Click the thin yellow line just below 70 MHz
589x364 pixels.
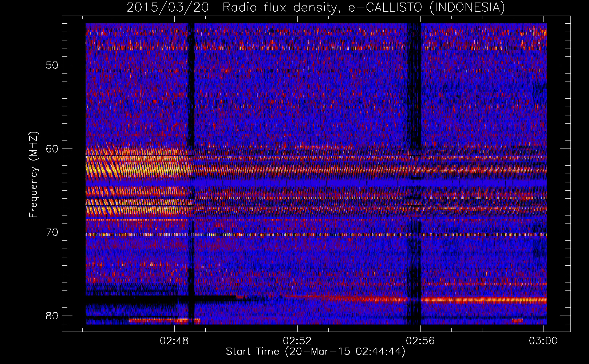tap(316, 234)
